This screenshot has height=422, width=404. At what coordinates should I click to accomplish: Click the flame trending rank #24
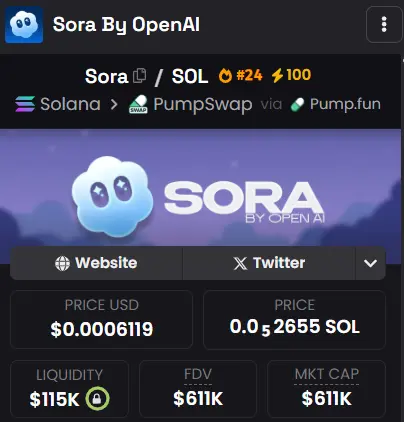coord(240,75)
